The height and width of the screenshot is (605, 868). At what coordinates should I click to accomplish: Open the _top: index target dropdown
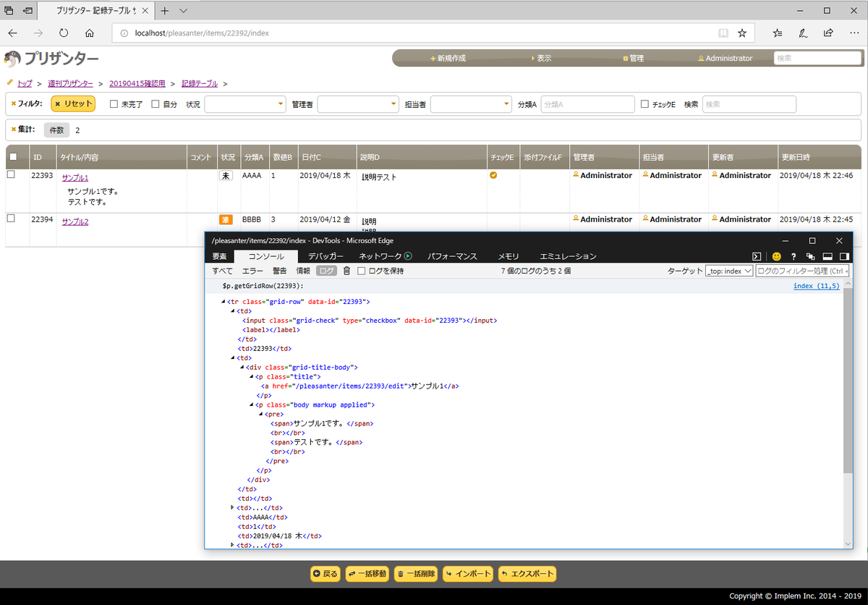(730, 270)
